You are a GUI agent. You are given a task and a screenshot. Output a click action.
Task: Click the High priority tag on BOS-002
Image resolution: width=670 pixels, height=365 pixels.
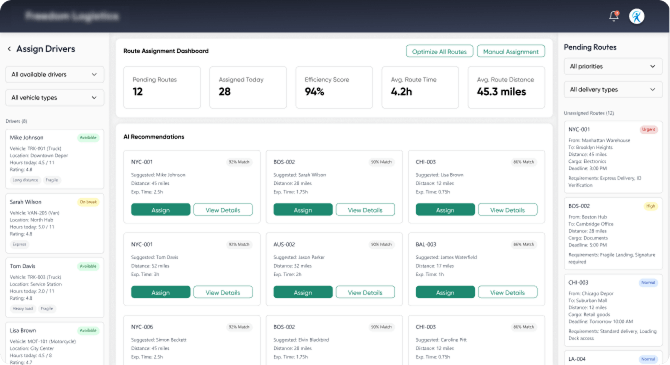click(x=650, y=206)
